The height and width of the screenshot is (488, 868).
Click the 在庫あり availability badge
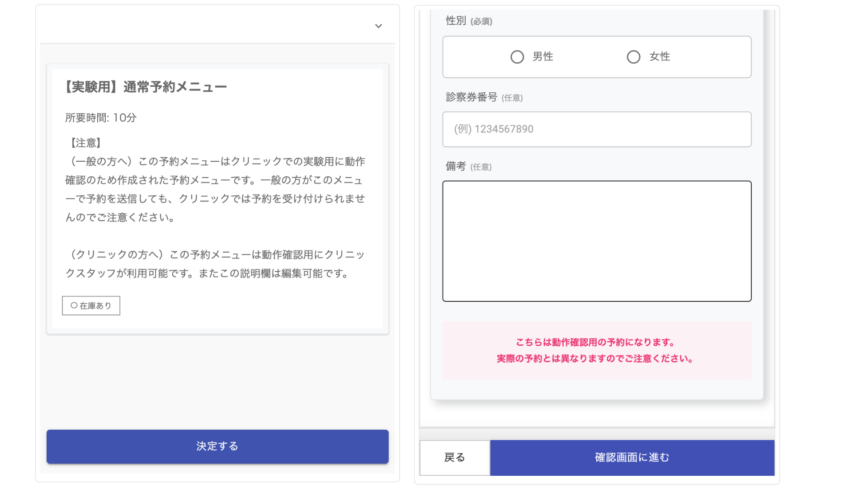pos(91,306)
